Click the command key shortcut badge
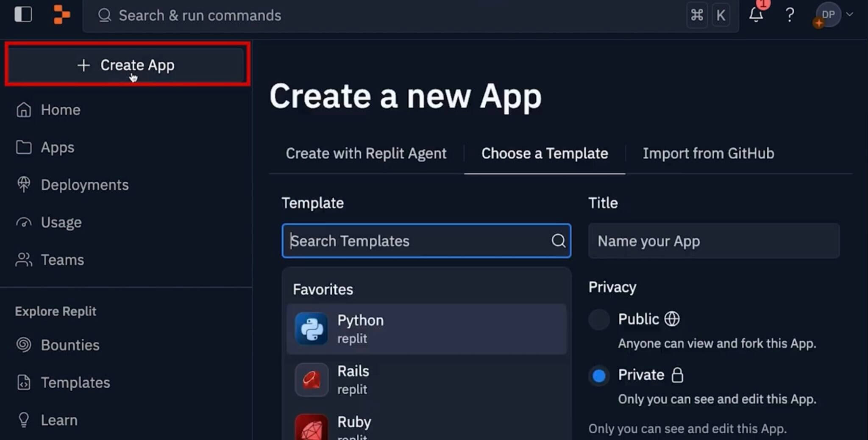 click(697, 16)
